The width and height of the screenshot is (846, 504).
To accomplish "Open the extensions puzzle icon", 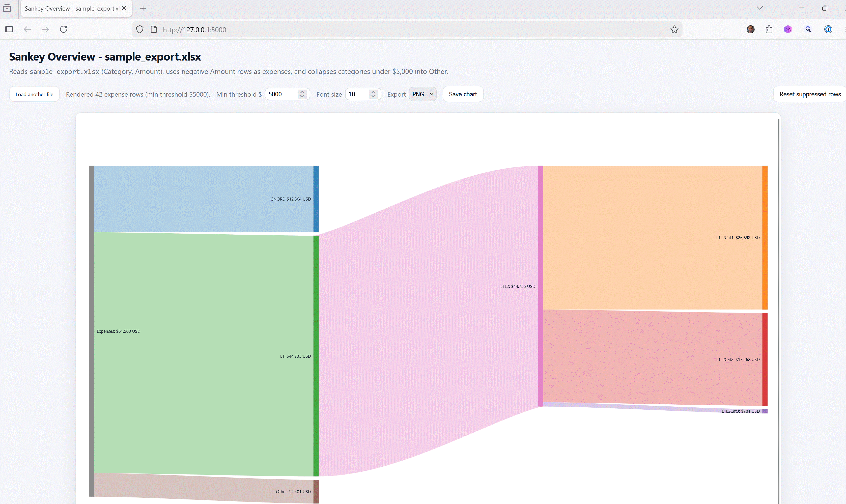I will pos(769,30).
